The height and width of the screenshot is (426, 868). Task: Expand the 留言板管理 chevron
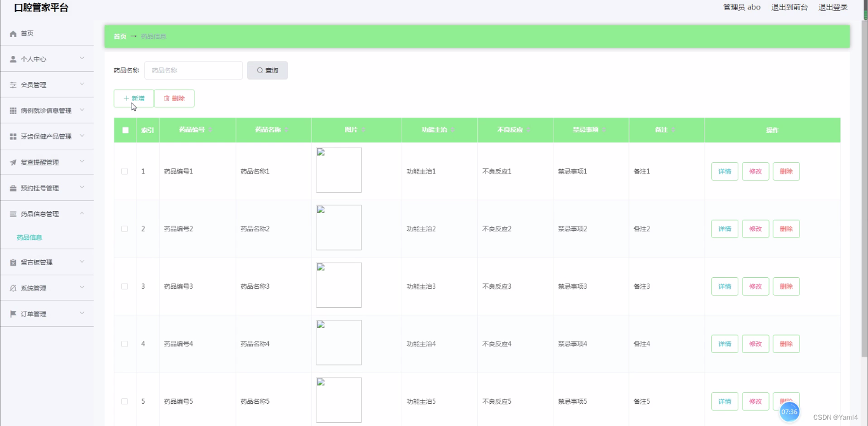pyautogui.click(x=82, y=262)
